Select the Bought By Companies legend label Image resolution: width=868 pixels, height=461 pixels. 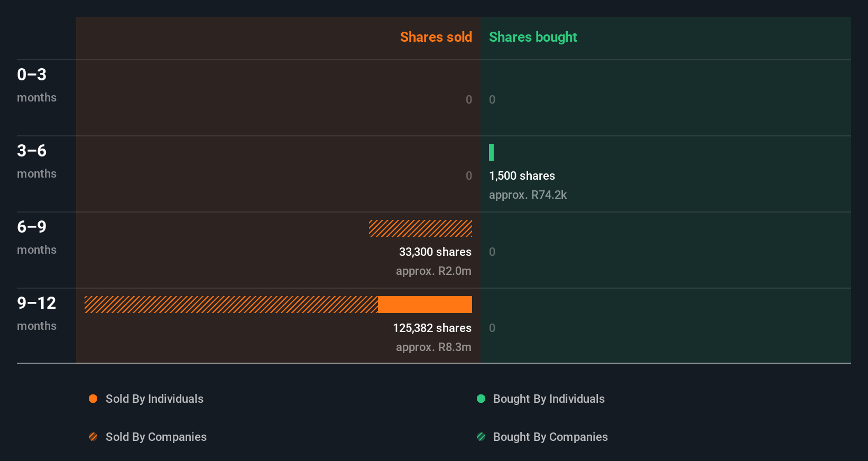(550, 437)
